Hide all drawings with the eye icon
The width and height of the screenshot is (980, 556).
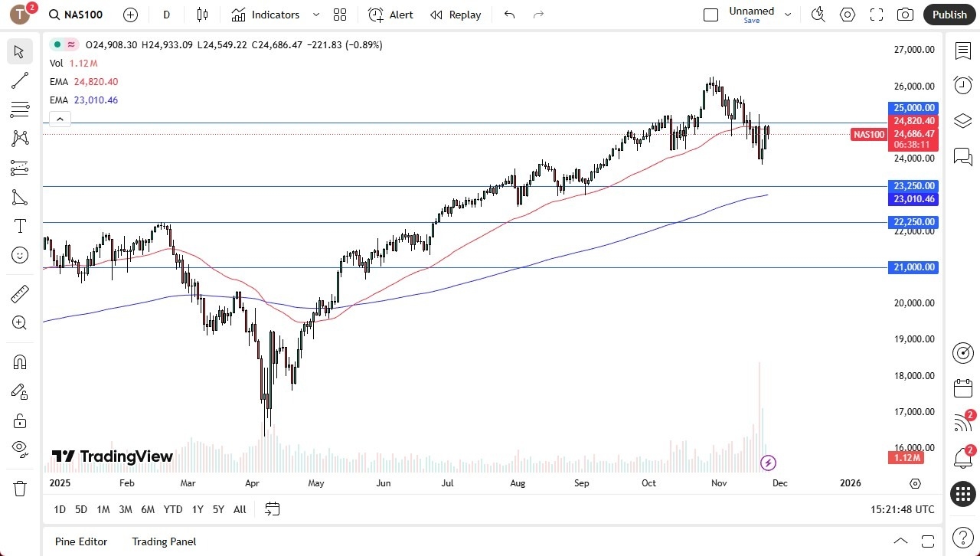click(x=19, y=448)
